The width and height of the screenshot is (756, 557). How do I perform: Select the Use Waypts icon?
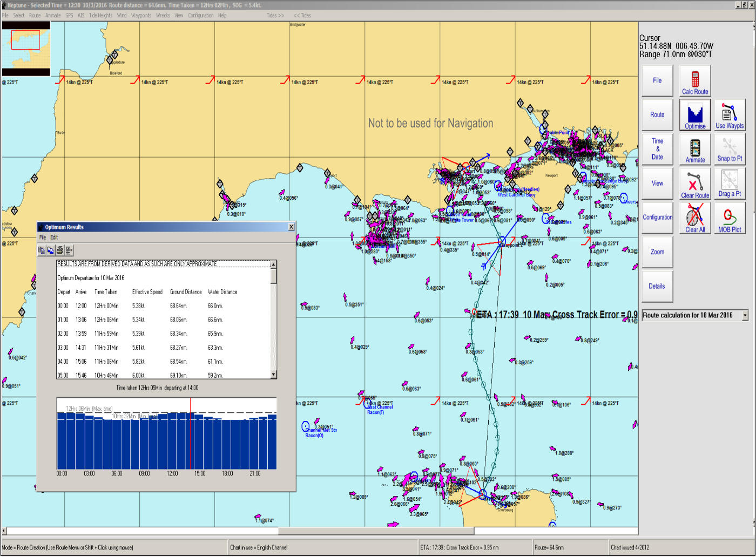point(730,115)
